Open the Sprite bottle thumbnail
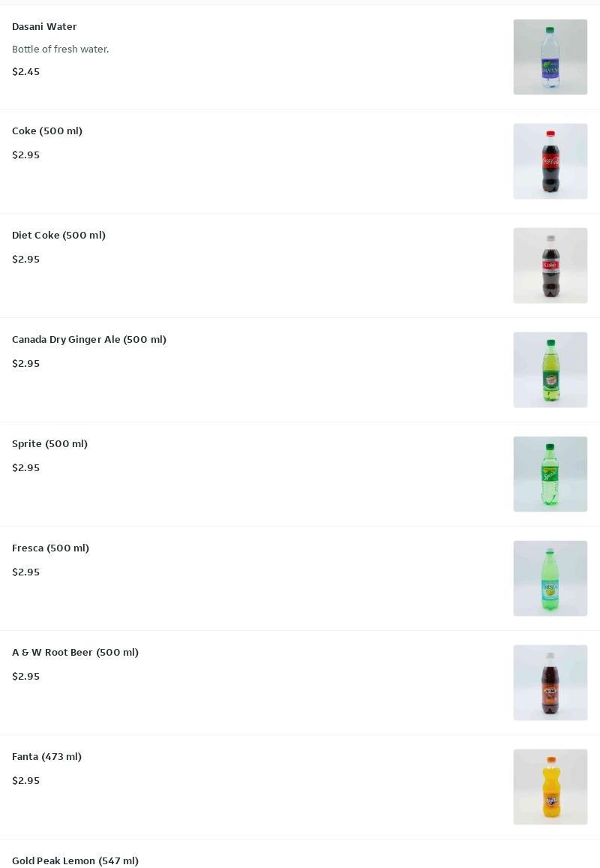Screen dimensions: 600x868 (550, 474)
